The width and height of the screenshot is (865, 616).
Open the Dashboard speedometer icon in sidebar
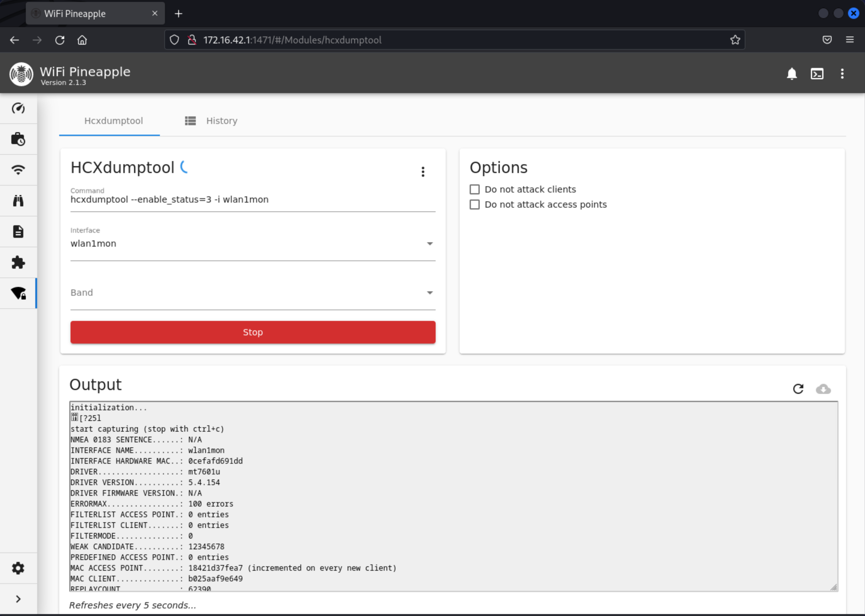[18, 109]
